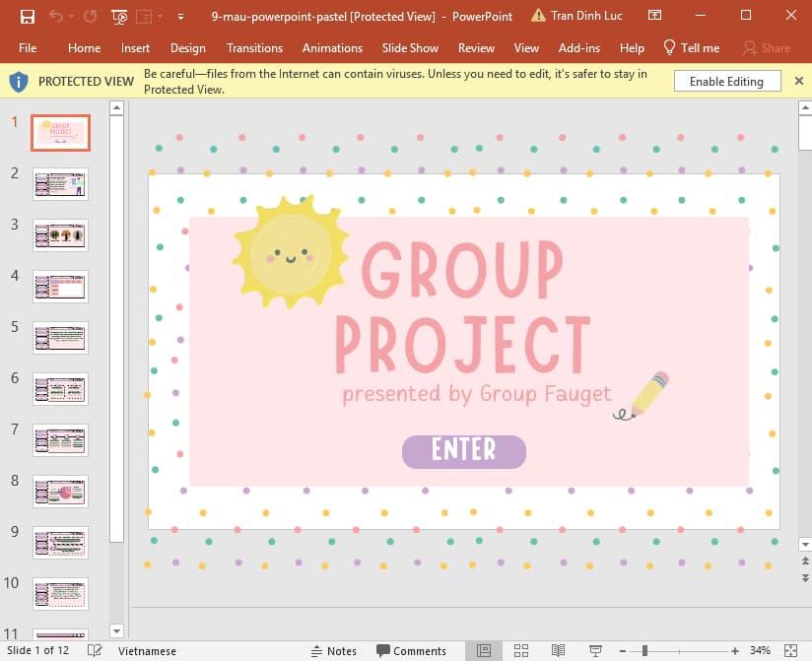Select Normal view button
The height and width of the screenshot is (661, 812).
[484, 650]
